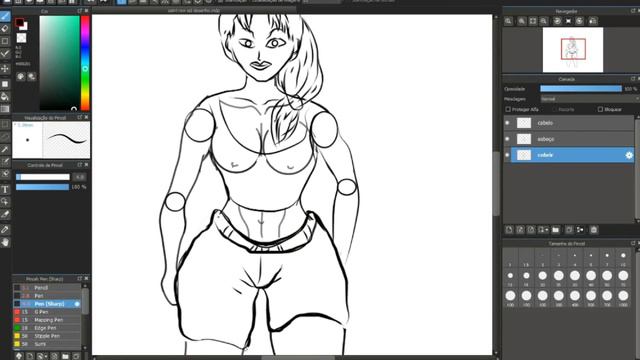This screenshot has height=360, width=640.
Task: Select the Eraser tool
Action: (x=5, y=29)
